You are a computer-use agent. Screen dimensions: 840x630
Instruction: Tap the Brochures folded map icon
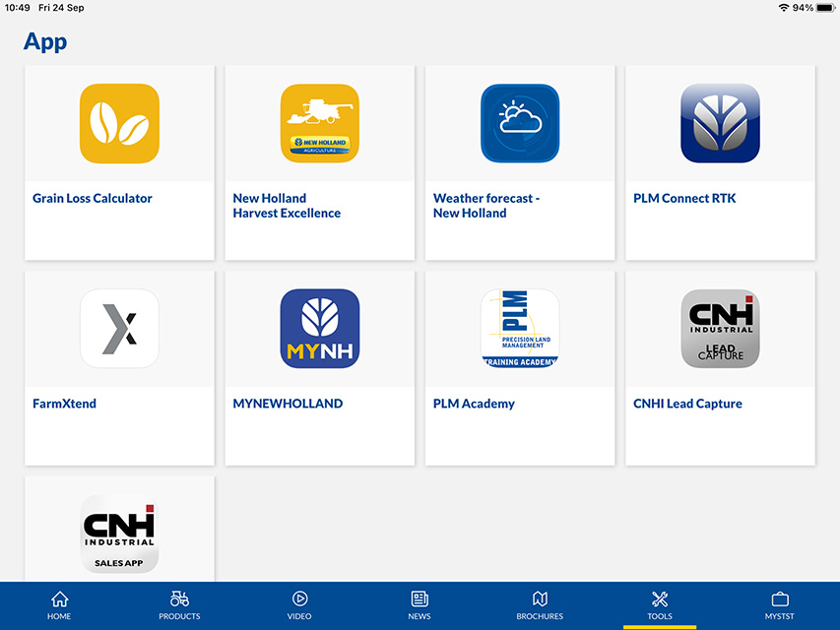coord(540,598)
